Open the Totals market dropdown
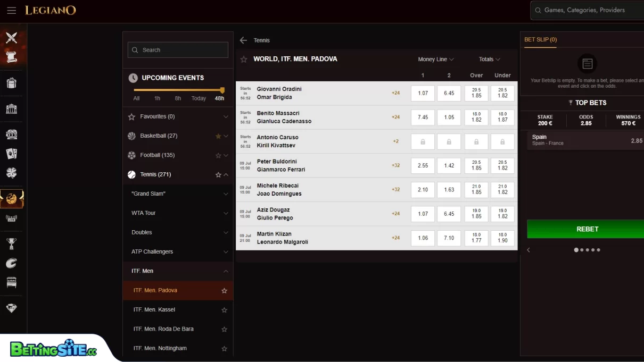The height and width of the screenshot is (362, 644). (x=490, y=60)
